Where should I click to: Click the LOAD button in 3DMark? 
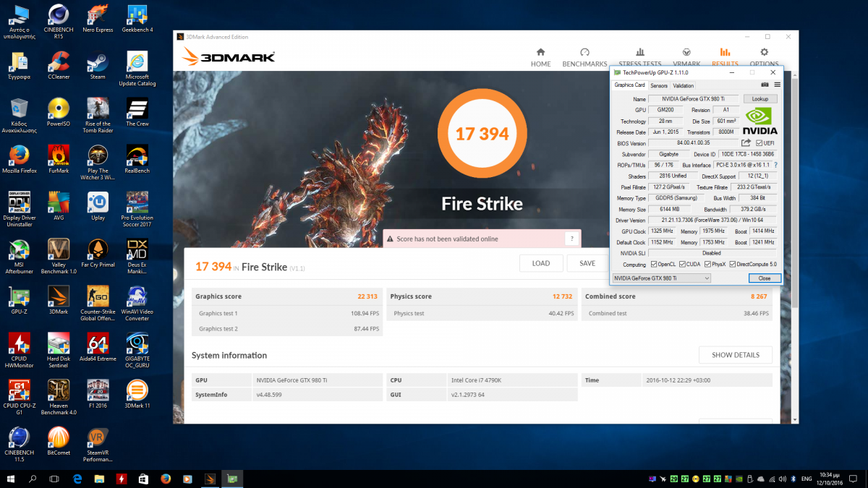coord(541,263)
